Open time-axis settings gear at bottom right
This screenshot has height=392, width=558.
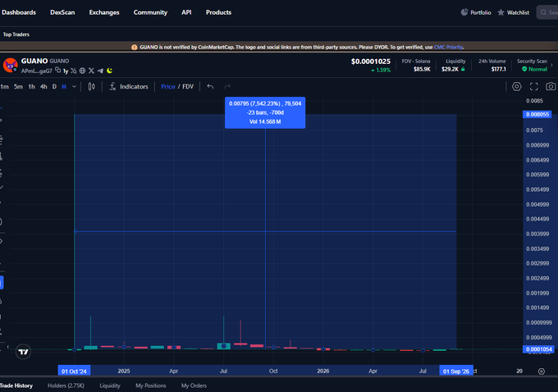542,371
